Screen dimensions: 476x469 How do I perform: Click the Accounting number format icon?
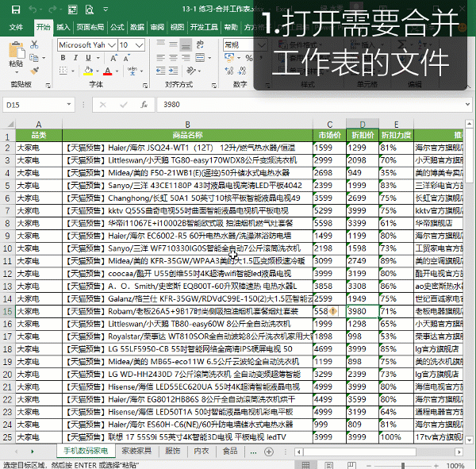click(x=229, y=58)
